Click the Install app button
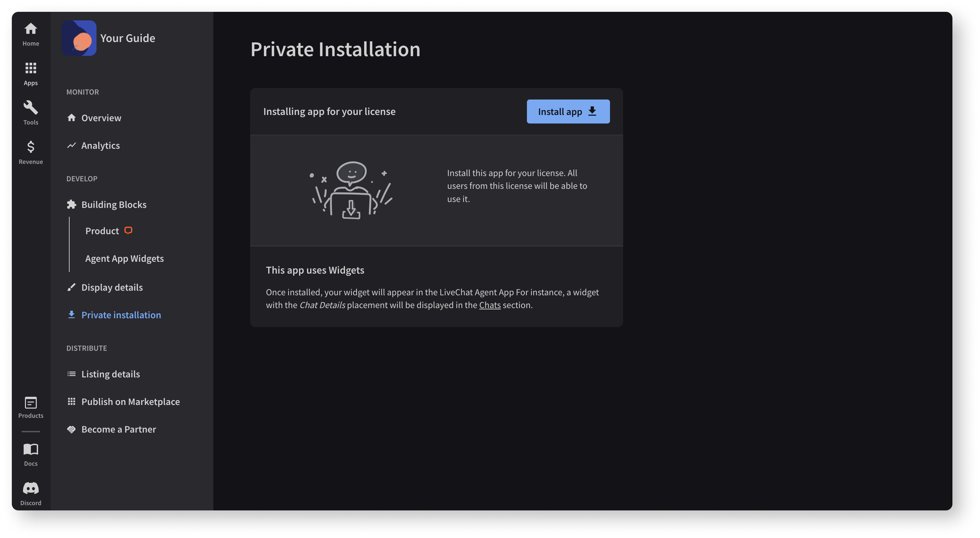The width and height of the screenshot is (980, 538). coord(568,111)
